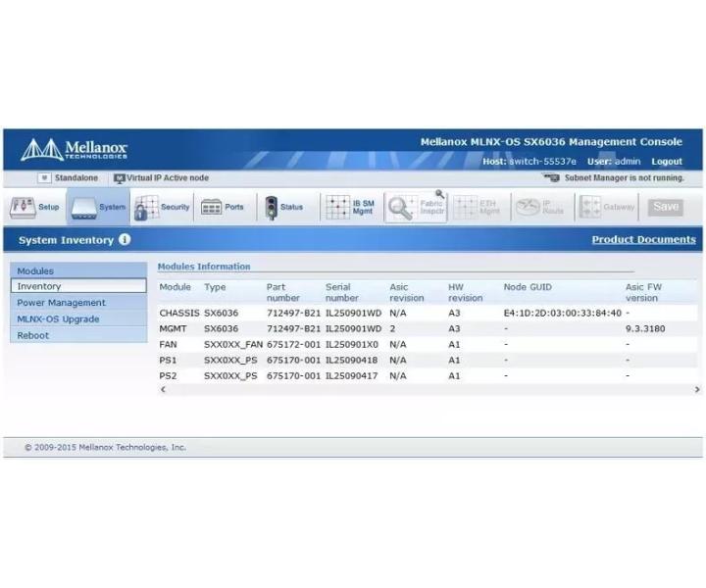Open the Ports section icon

[x=211, y=208]
